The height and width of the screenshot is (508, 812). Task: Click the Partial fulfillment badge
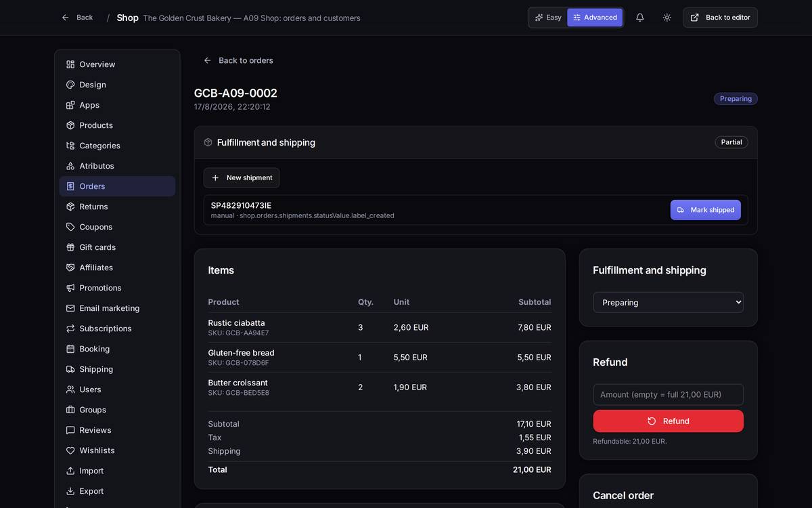click(x=731, y=142)
